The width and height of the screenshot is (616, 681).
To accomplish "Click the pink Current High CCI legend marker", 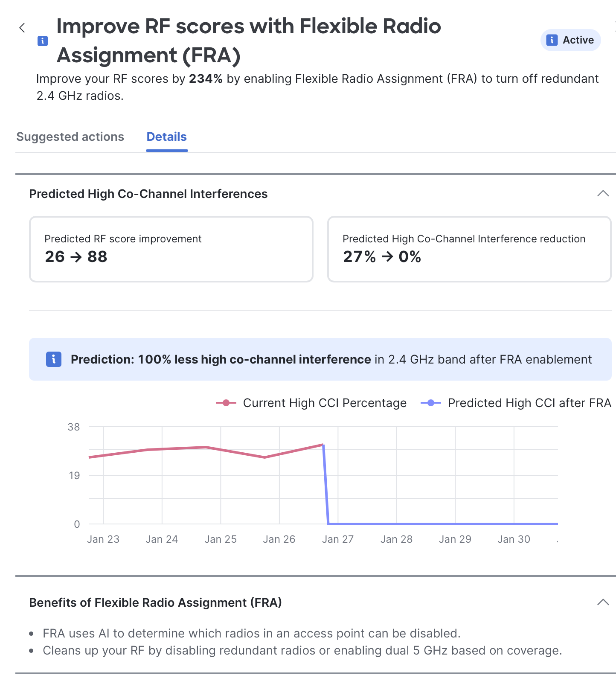I will (x=226, y=403).
